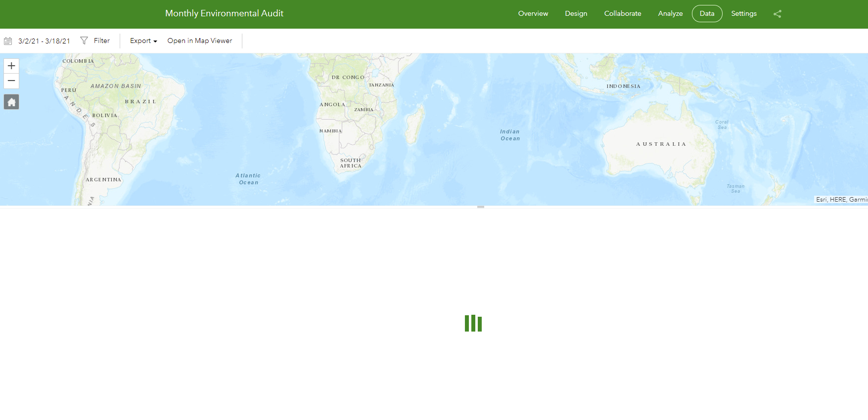
Task: Zoom out on the map
Action: pos(11,81)
